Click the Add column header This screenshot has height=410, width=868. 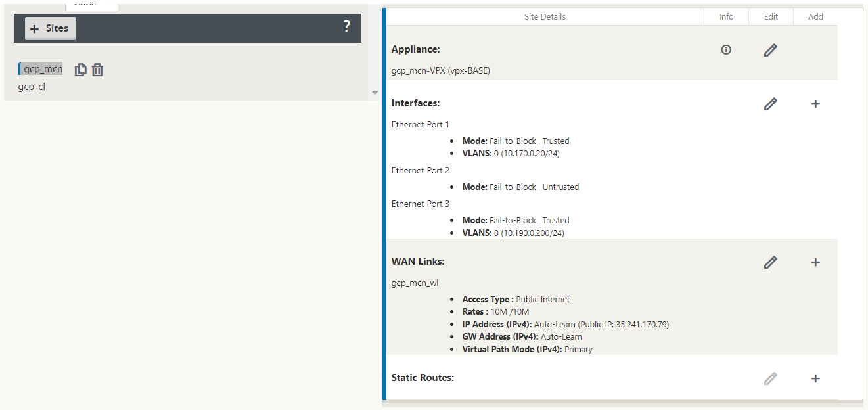pyautogui.click(x=815, y=17)
